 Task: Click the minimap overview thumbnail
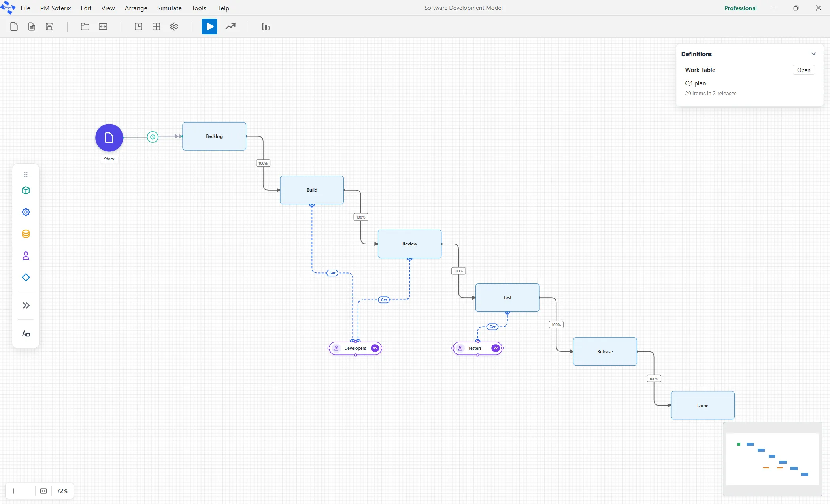tap(772, 459)
